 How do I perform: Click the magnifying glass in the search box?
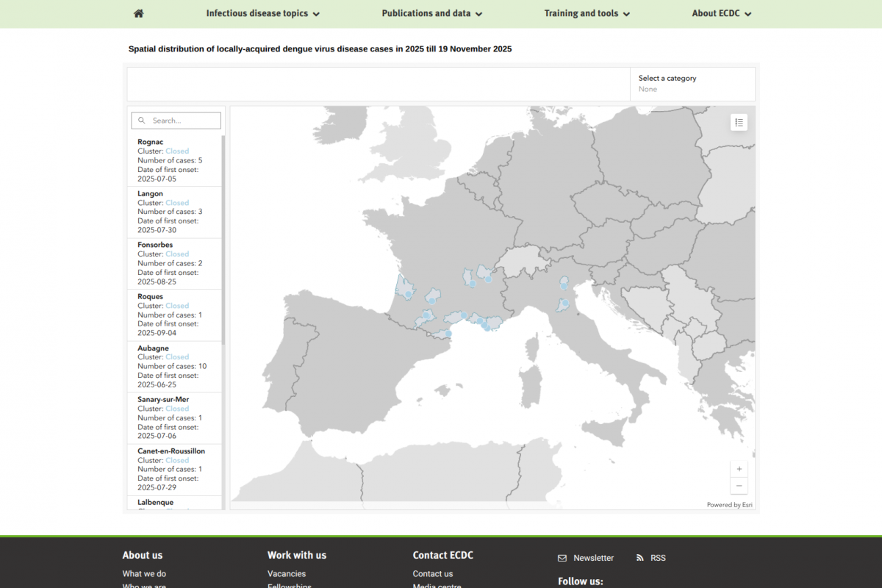pyautogui.click(x=140, y=120)
